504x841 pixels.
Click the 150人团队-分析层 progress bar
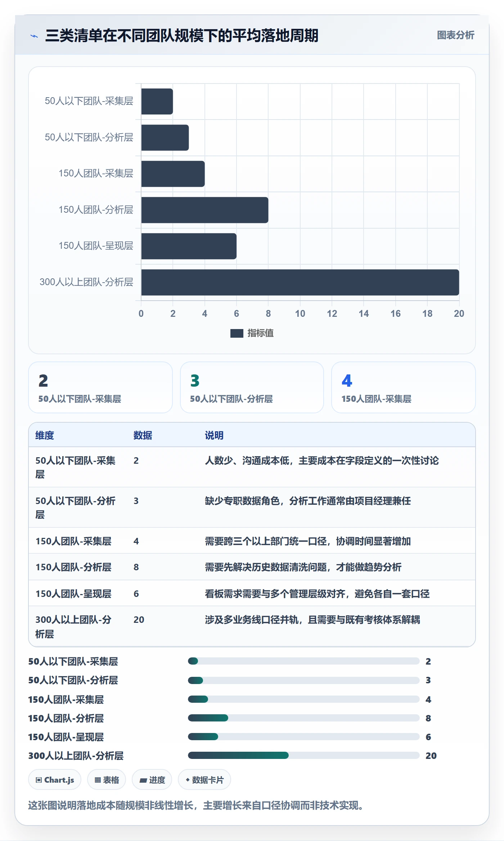303,718
